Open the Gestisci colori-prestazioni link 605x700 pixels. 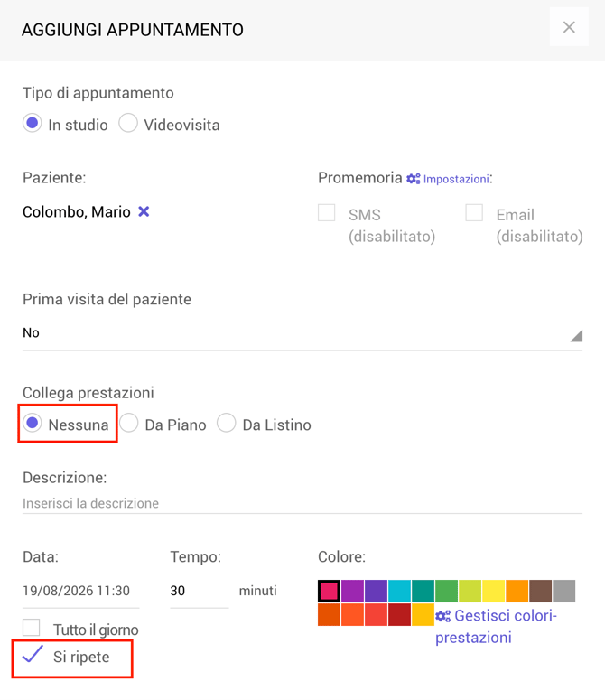[x=496, y=626]
